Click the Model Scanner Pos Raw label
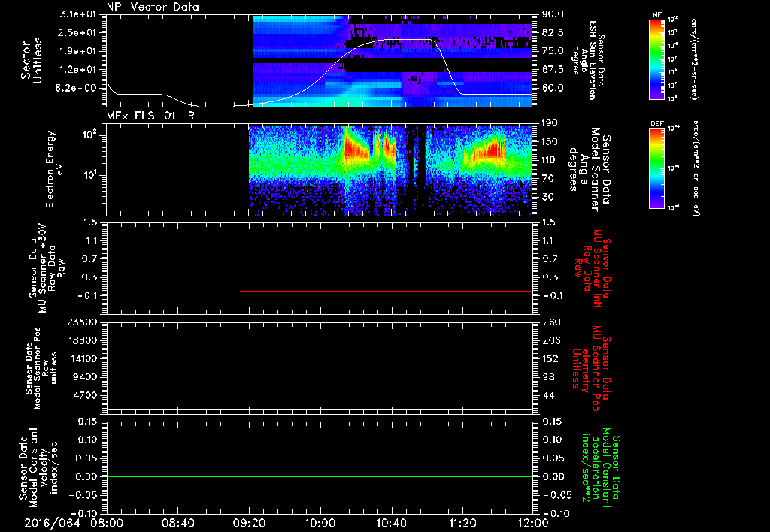This screenshot has width=770, height=532. (41, 368)
